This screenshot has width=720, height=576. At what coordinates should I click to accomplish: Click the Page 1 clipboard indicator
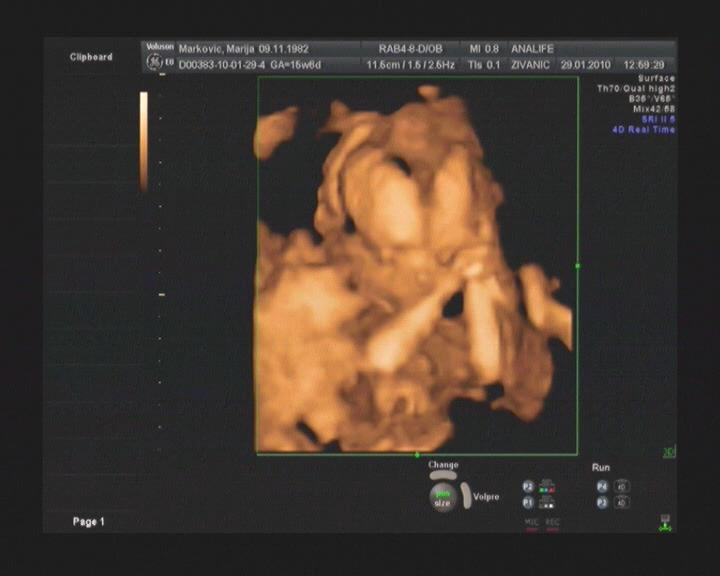click(x=88, y=522)
